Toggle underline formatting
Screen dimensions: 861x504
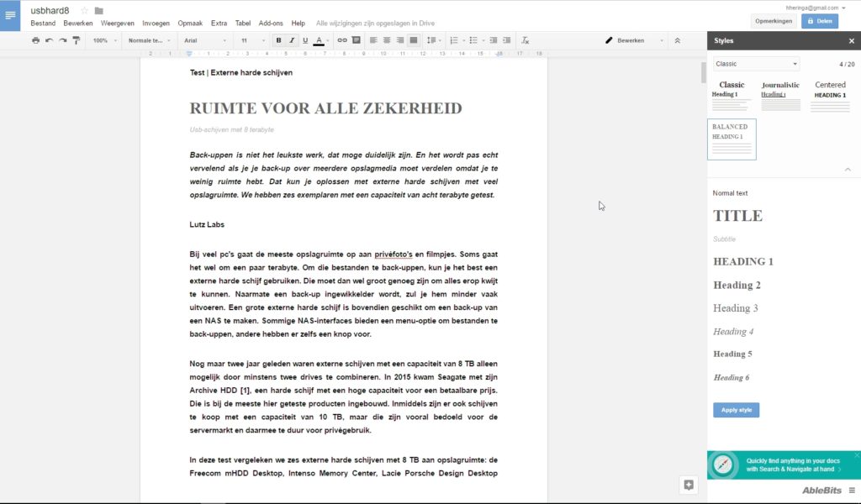pyautogui.click(x=304, y=39)
